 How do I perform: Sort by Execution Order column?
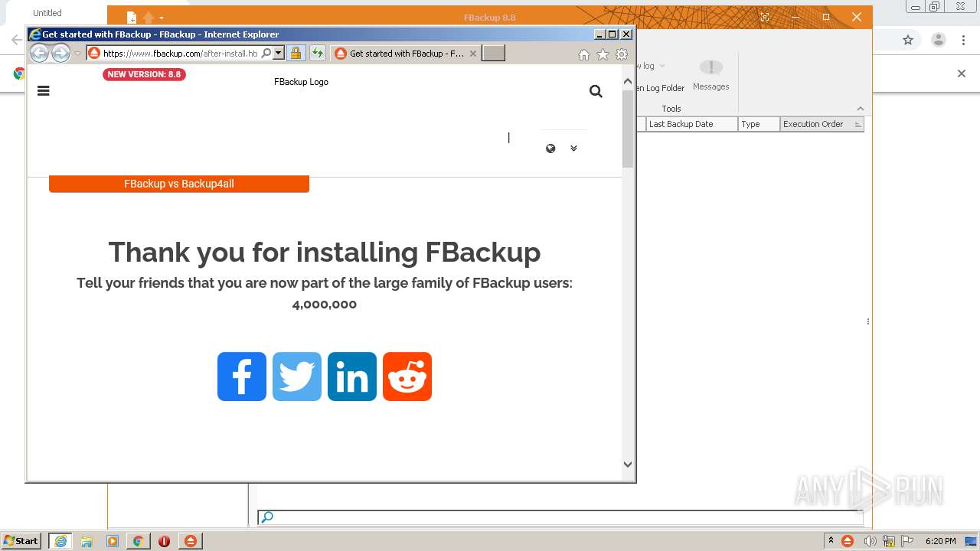click(x=822, y=124)
